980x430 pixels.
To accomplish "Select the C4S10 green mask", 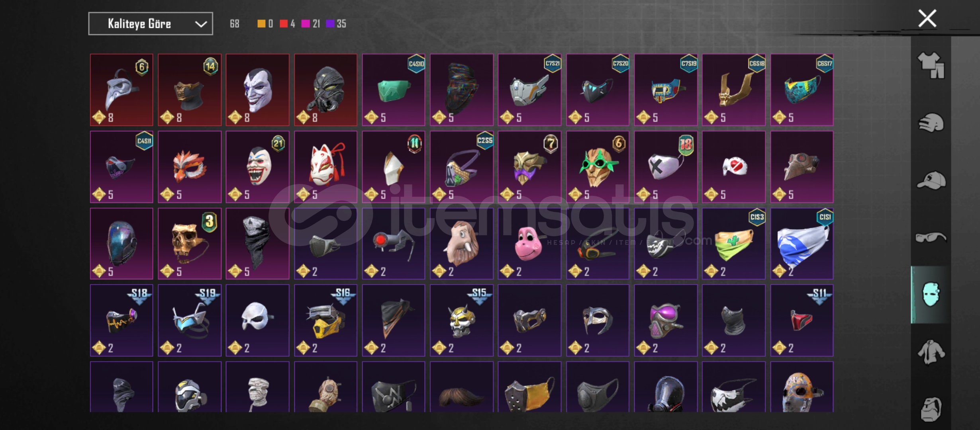I will (394, 90).
